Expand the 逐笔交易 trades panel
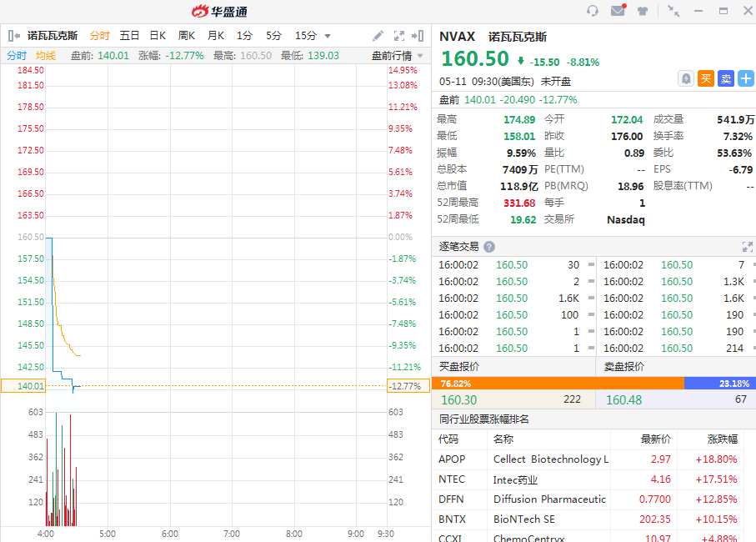 pyautogui.click(x=747, y=246)
